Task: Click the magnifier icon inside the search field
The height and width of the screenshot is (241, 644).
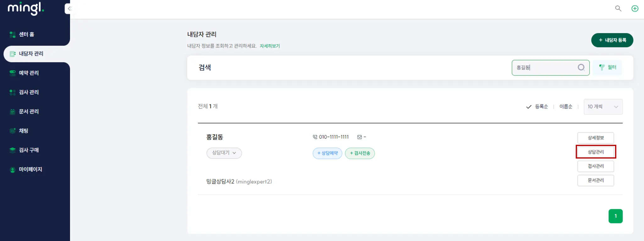Action: 581,67
